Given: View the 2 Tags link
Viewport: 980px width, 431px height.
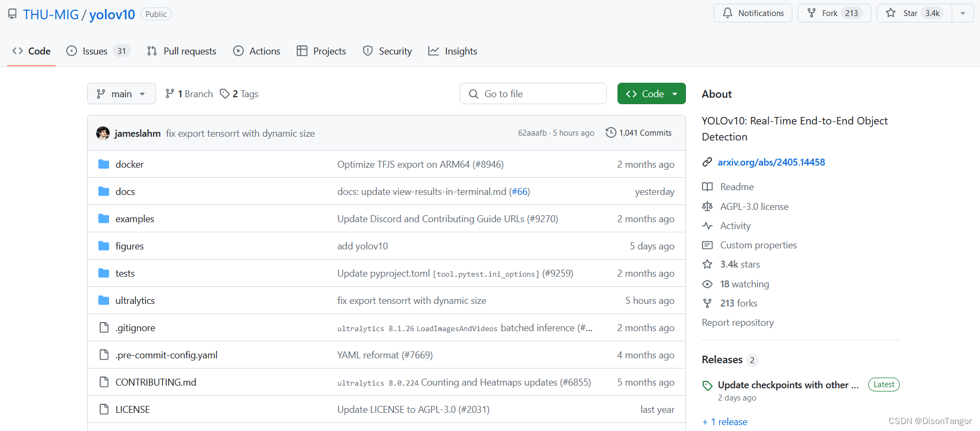Looking at the screenshot, I should pyautogui.click(x=239, y=94).
